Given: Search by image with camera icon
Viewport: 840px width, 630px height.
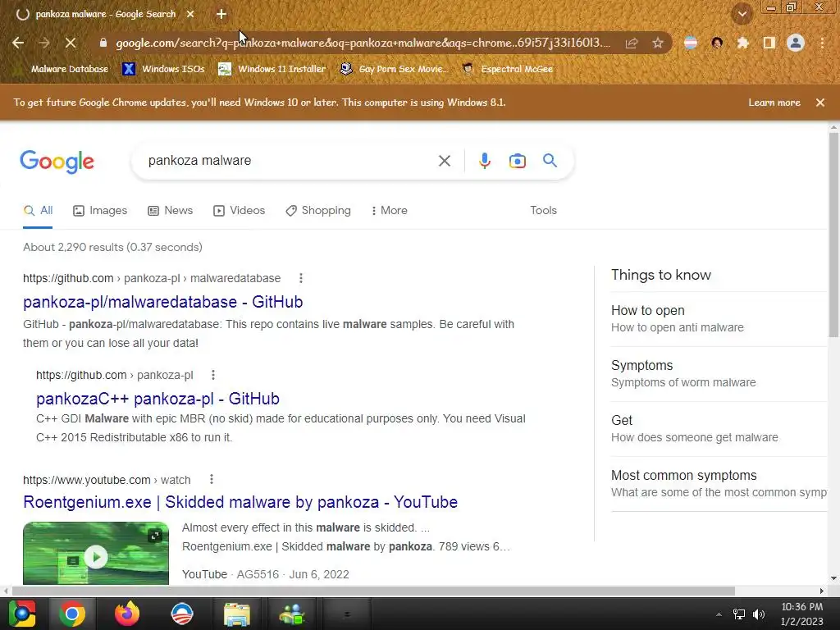Looking at the screenshot, I should click(517, 161).
